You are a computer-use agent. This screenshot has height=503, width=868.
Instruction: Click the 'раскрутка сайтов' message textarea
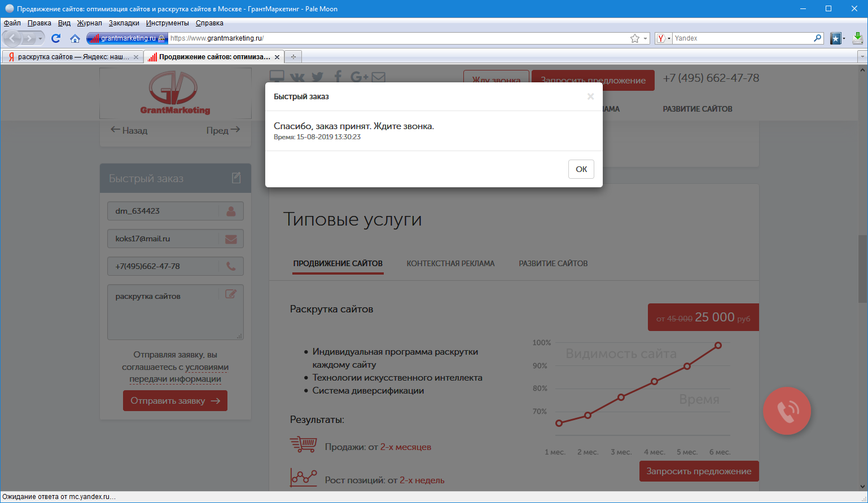click(176, 312)
